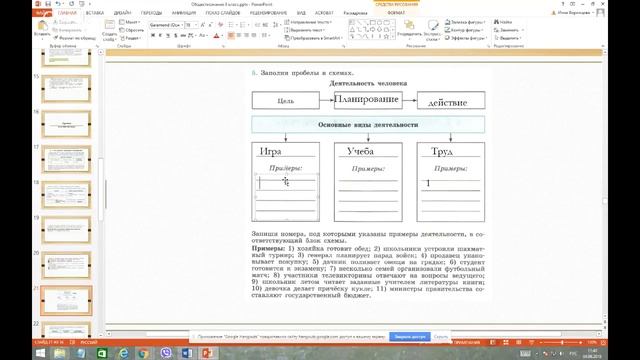
Task: Select slide 20 thumbnail
Action: click(66, 265)
